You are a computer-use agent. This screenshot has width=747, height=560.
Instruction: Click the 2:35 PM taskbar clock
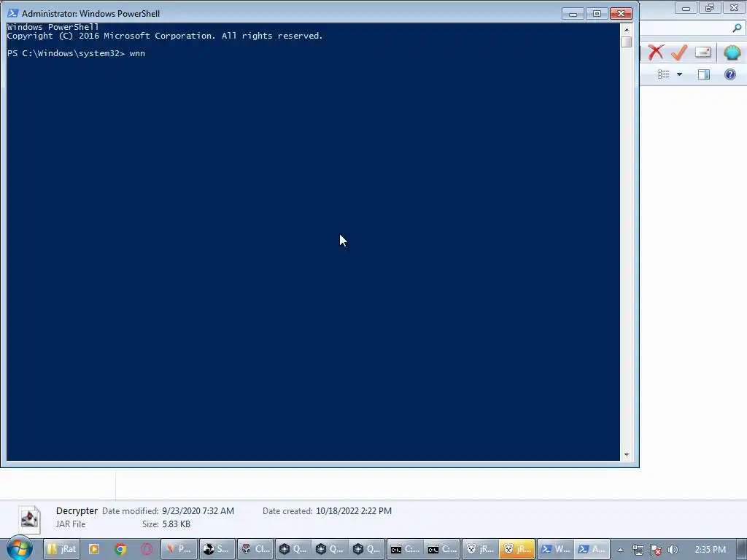coord(710,550)
